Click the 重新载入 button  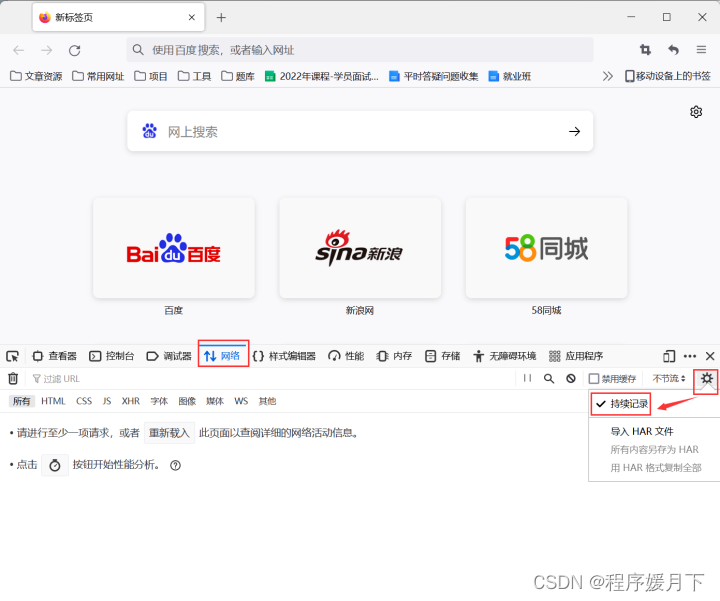click(x=169, y=432)
